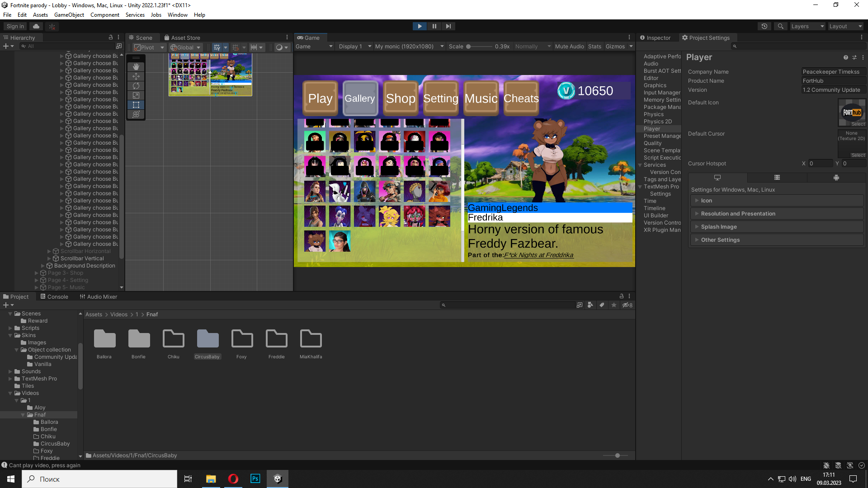Screen dimensions: 868x488
Task: Open Undo History icon in top toolbar
Action: point(764,26)
